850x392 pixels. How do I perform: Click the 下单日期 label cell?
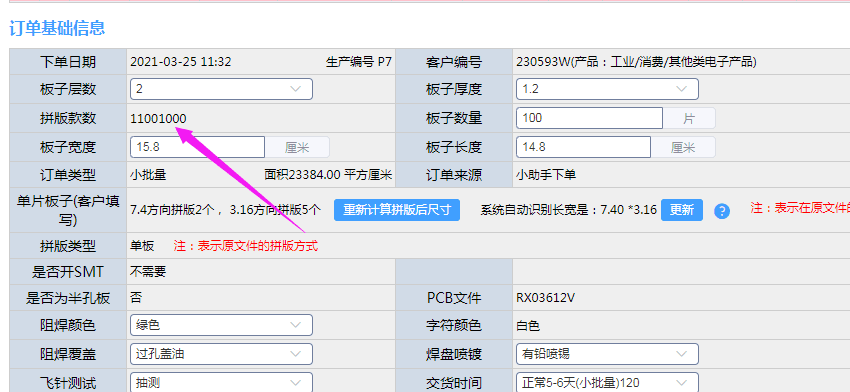(x=68, y=62)
